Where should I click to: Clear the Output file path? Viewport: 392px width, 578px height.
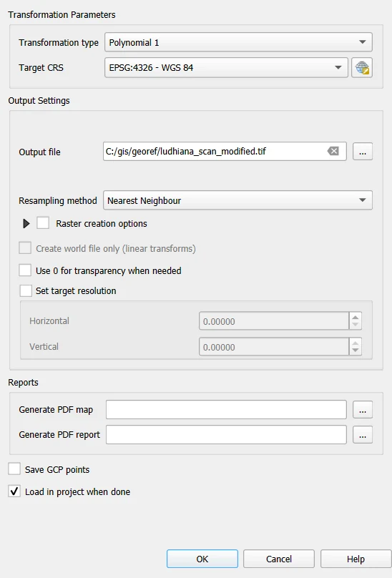point(333,151)
